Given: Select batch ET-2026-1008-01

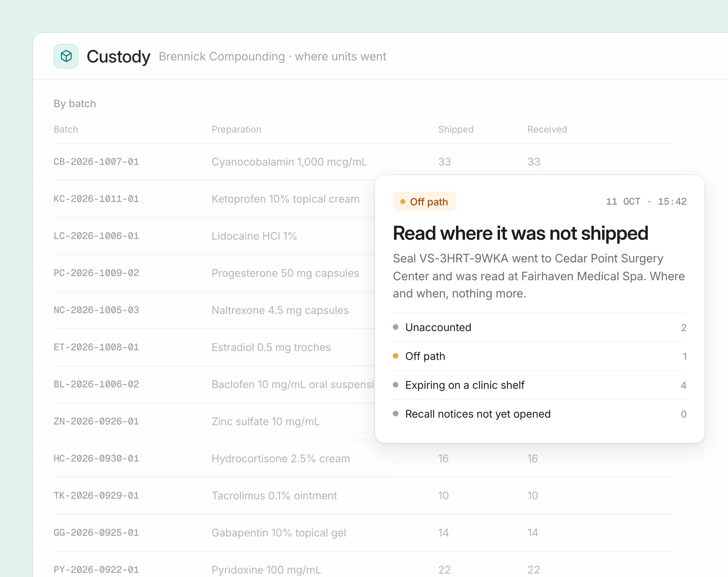Looking at the screenshot, I should (96, 347).
